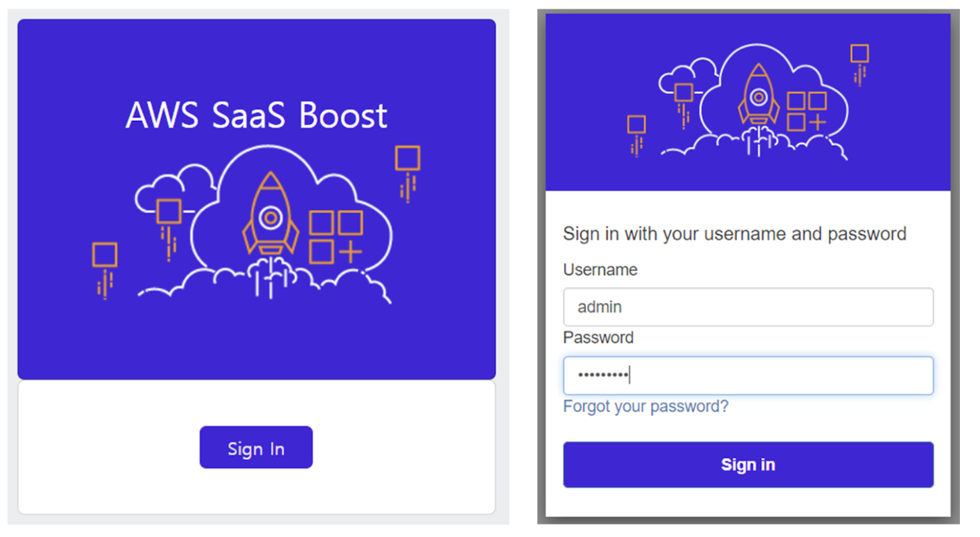Click the AWS SaaS Boost title text
980x537 pixels.
coord(256,115)
